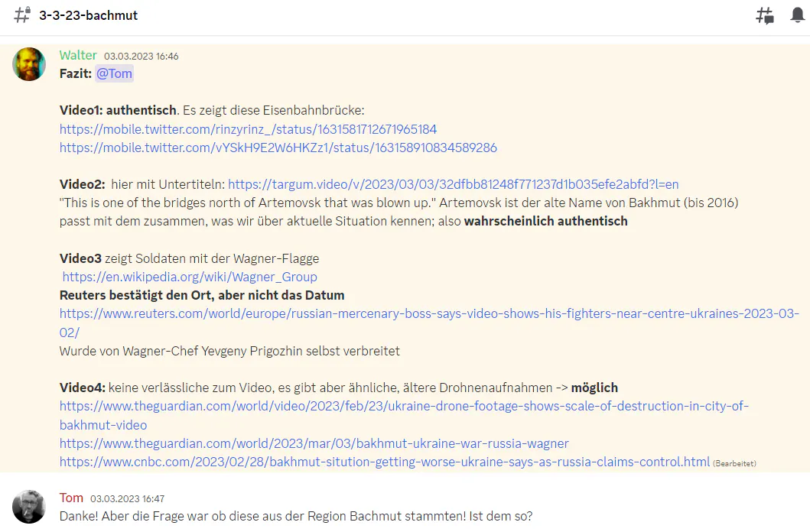Open the Wagner Group Wikipedia link
This screenshot has height=532, width=810.
point(190,277)
